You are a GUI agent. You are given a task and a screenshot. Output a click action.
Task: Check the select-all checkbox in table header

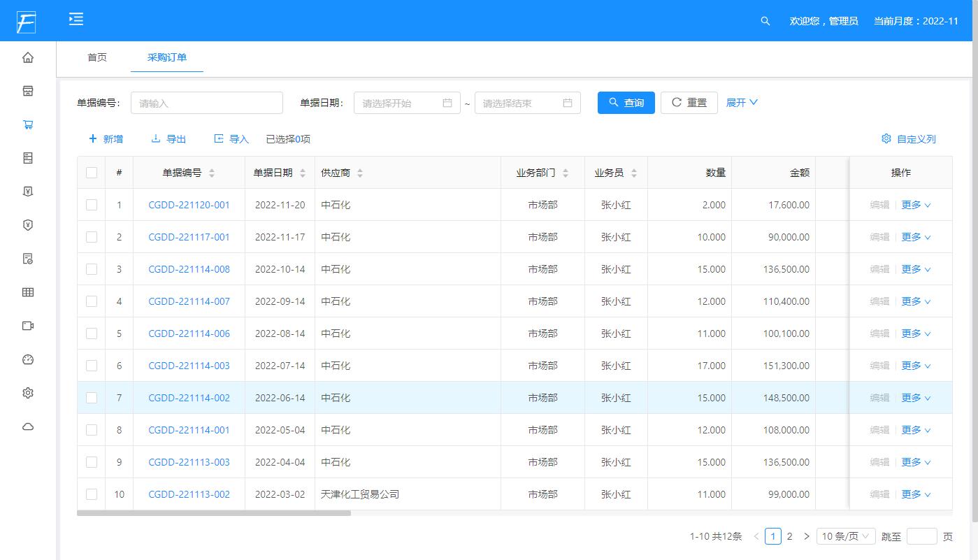coord(91,172)
